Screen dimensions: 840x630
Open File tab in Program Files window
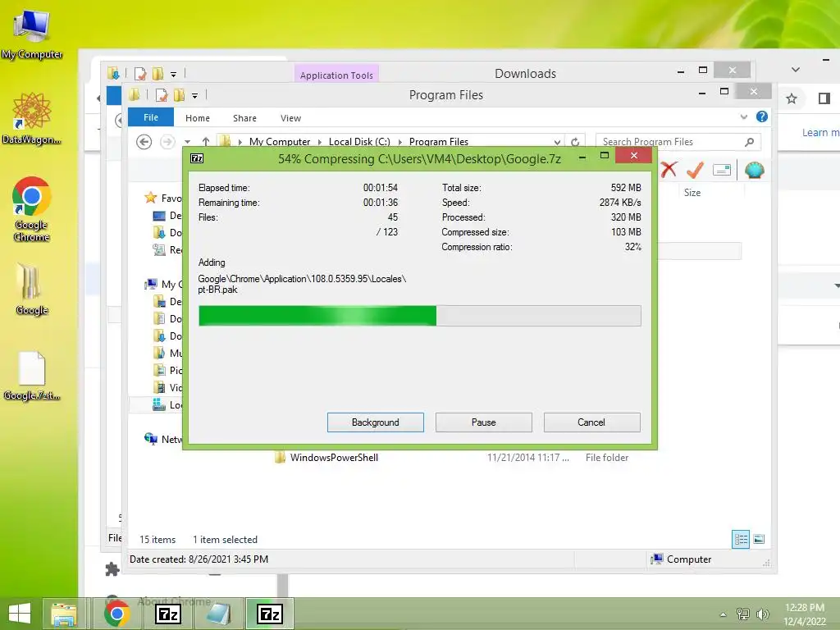click(151, 117)
